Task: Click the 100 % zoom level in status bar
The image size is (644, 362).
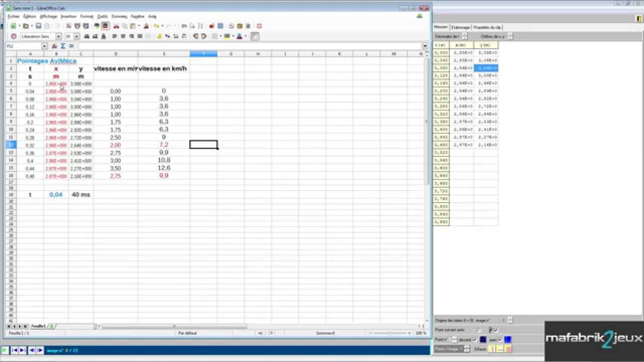Action: (421, 333)
